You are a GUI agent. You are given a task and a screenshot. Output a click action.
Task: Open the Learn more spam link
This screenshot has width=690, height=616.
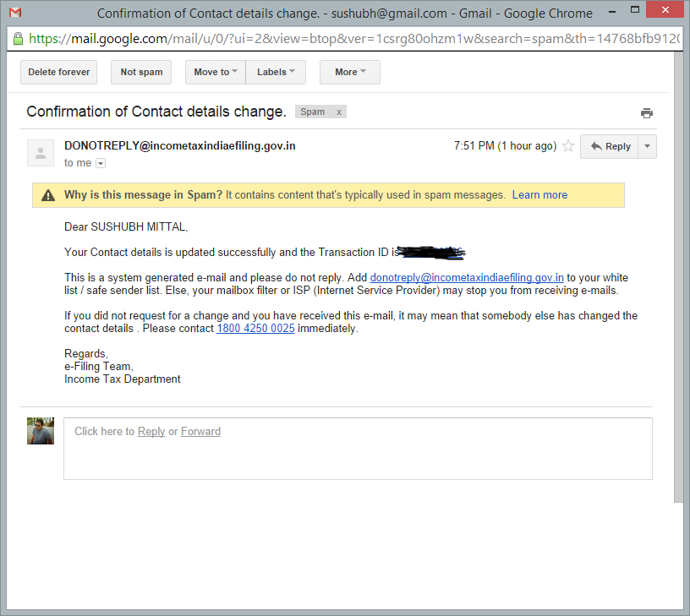(x=539, y=195)
